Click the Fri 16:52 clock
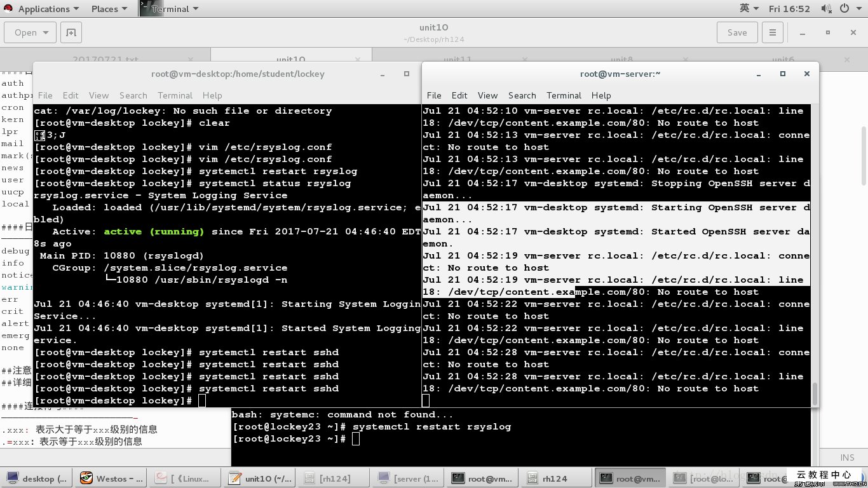Image resolution: width=868 pixels, height=488 pixels. 789,9
